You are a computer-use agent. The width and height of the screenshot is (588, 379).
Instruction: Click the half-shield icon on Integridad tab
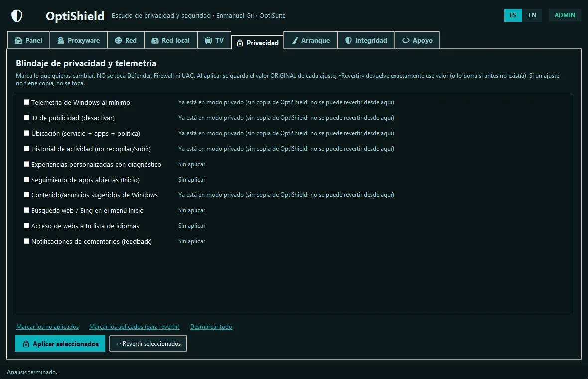click(x=348, y=40)
